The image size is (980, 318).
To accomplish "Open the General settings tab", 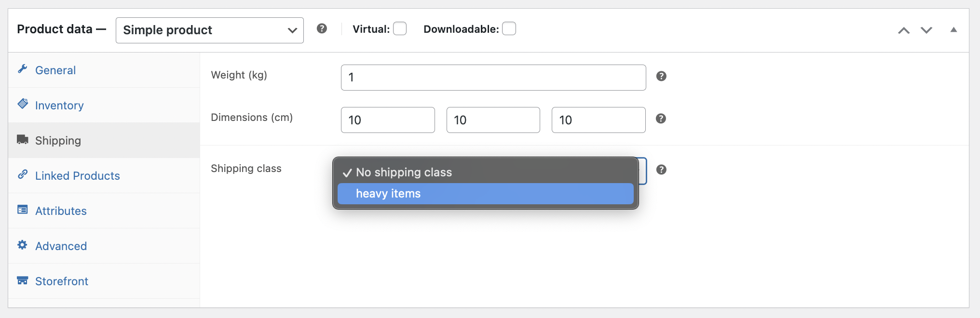I will click(55, 69).
